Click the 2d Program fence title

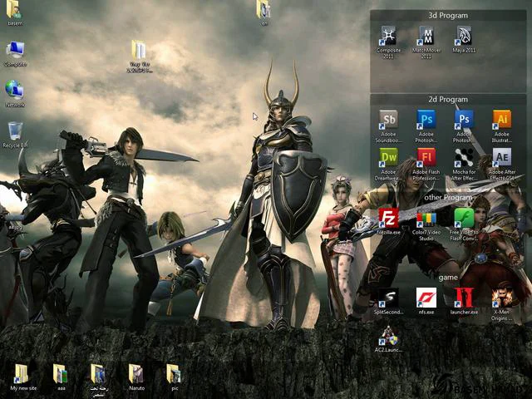coord(448,100)
